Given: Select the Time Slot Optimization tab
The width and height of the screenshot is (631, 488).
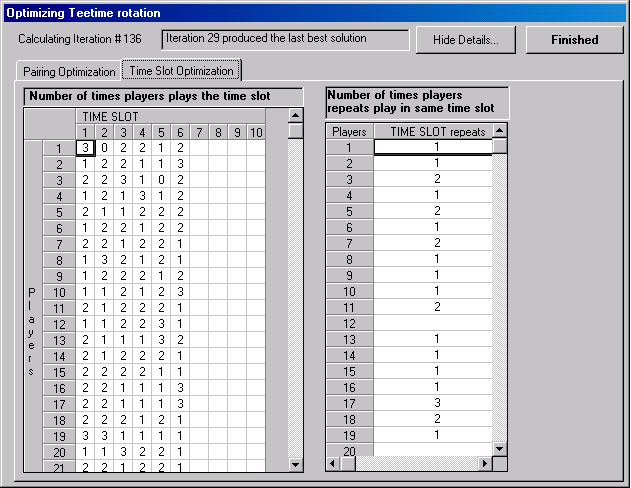Looking at the screenshot, I should [x=181, y=71].
